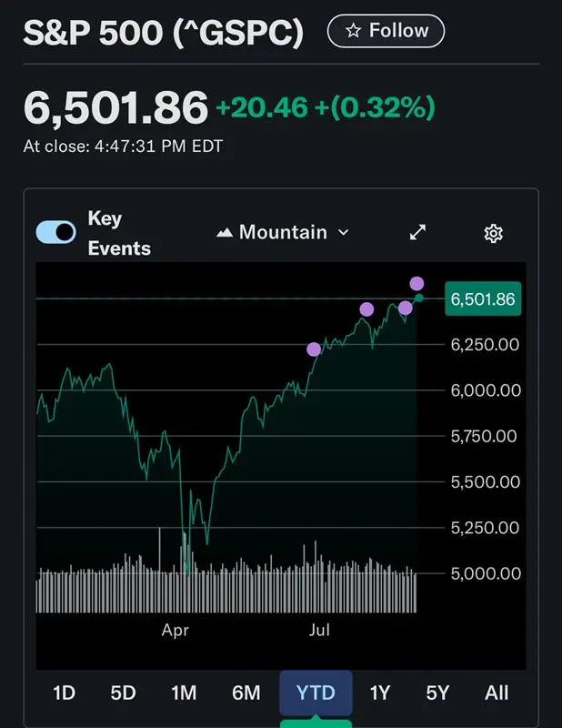Viewport: 562px width, 728px height.
Task: Click the Apr date label
Action: point(175,630)
